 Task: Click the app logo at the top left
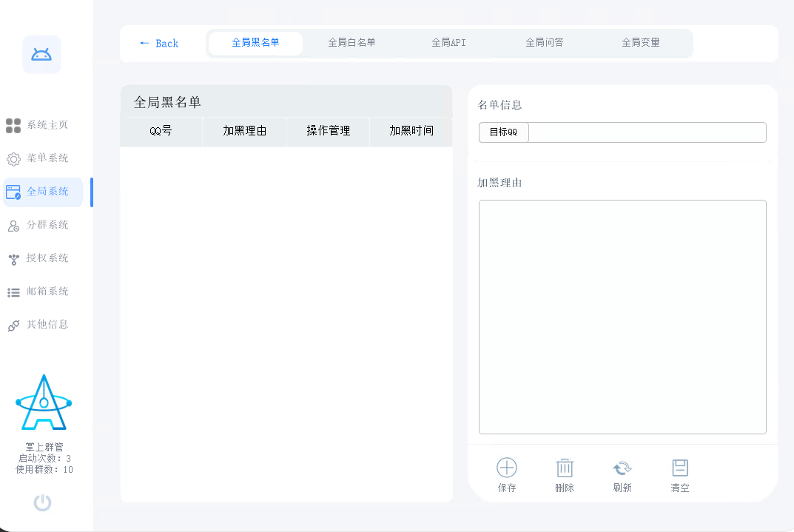[x=41, y=54]
